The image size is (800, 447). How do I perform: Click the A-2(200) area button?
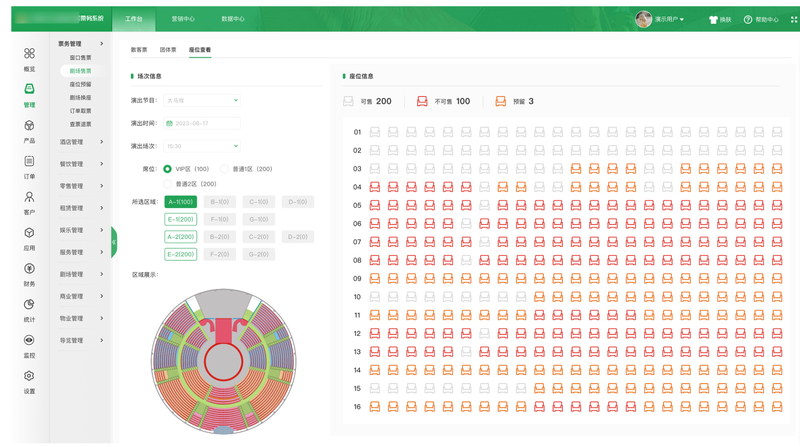click(181, 237)
